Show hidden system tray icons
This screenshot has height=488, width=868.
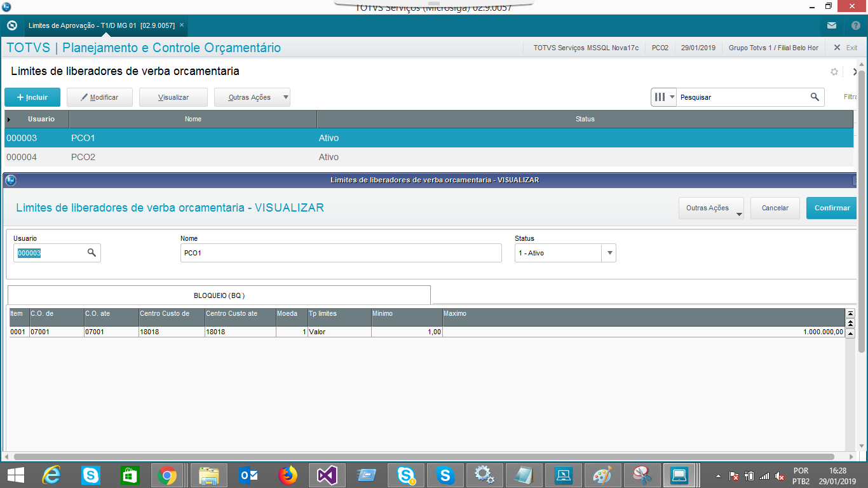718,476
